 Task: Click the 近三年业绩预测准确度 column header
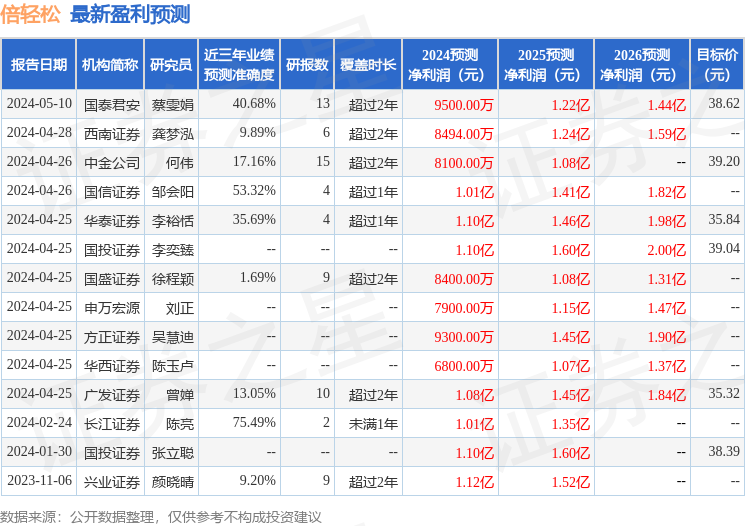coord(239,65)
